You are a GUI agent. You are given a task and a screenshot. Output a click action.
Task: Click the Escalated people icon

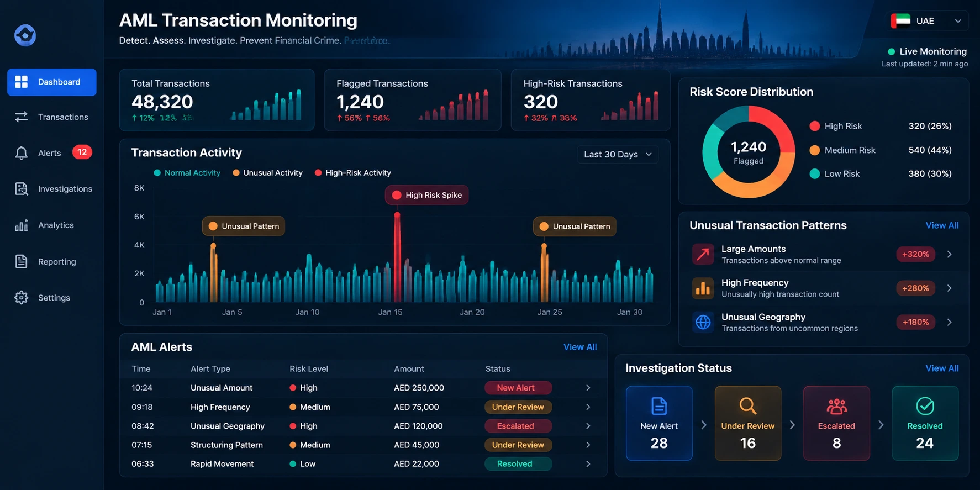tap(836, 406)
